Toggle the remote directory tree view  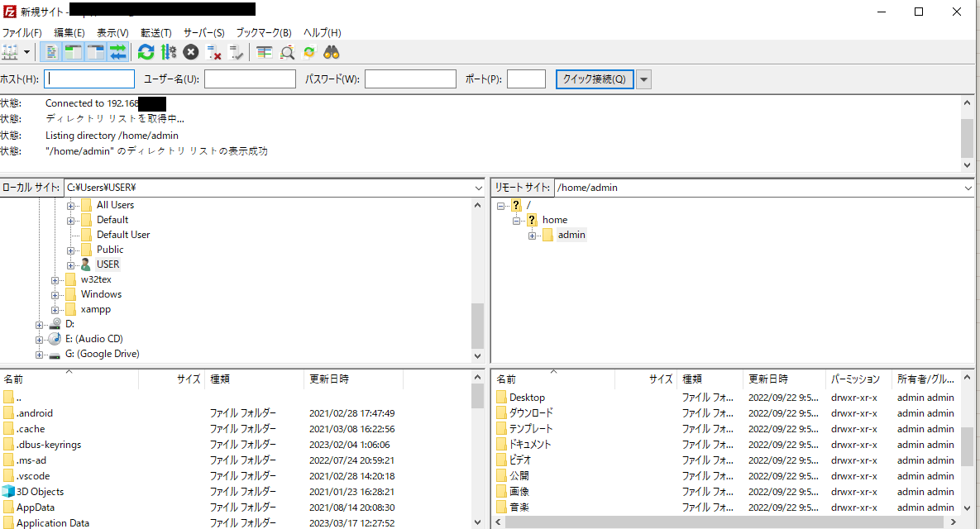[x=96, y=52]
